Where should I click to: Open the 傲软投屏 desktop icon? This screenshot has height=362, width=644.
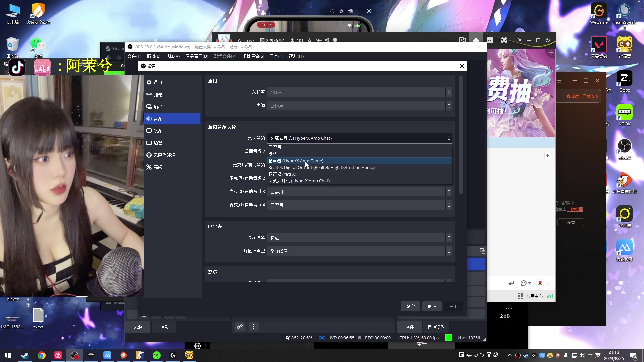(624, 250)
